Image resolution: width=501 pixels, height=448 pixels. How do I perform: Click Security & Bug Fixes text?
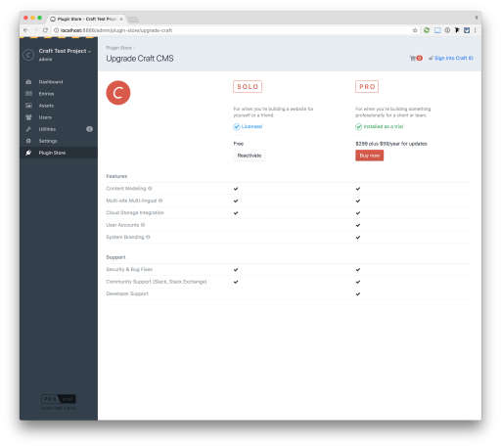[129, 269]
